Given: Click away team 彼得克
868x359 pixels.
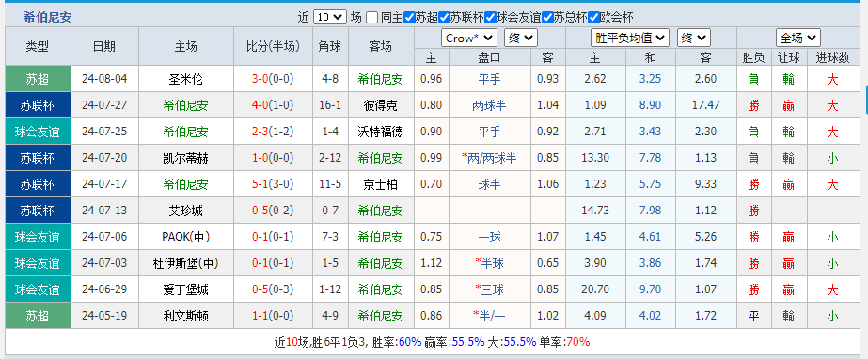Looking at the screenshot, I should coord(380,105).
